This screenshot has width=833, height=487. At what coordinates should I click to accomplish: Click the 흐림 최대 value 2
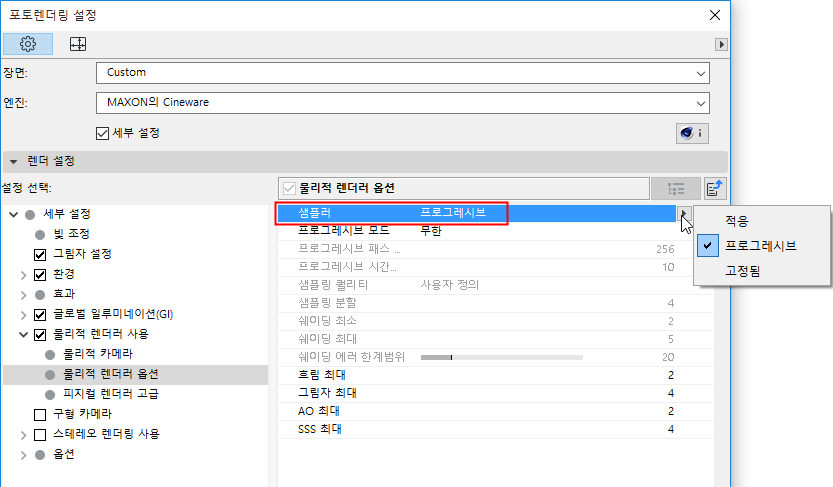click(670, 375)
